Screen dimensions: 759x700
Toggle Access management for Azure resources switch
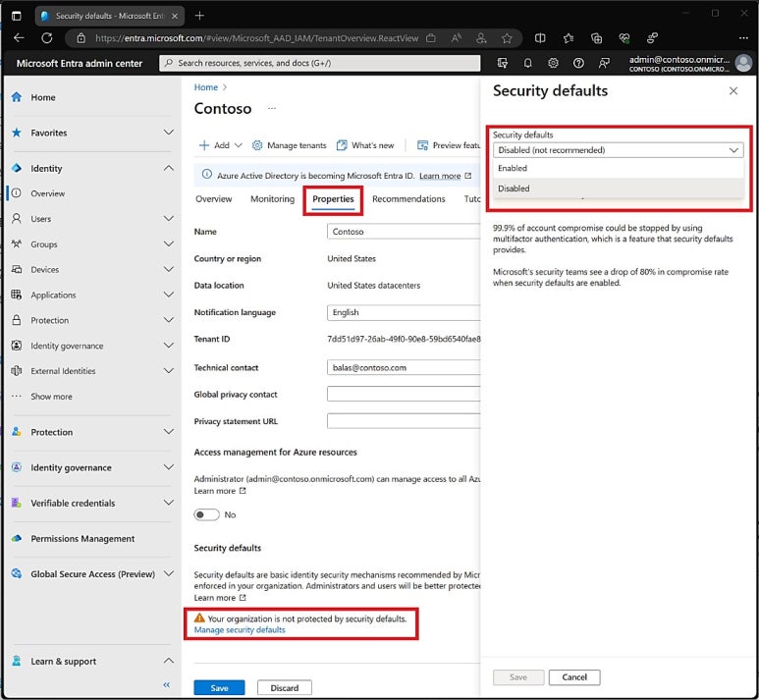tap(206, 514)
